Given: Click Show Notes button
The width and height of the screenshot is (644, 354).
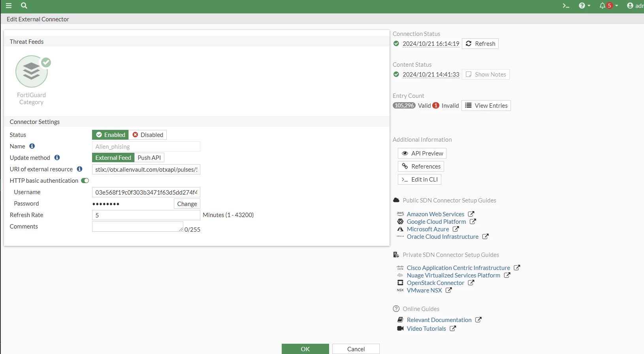Looking at the screenshot, I should [486, 74].
